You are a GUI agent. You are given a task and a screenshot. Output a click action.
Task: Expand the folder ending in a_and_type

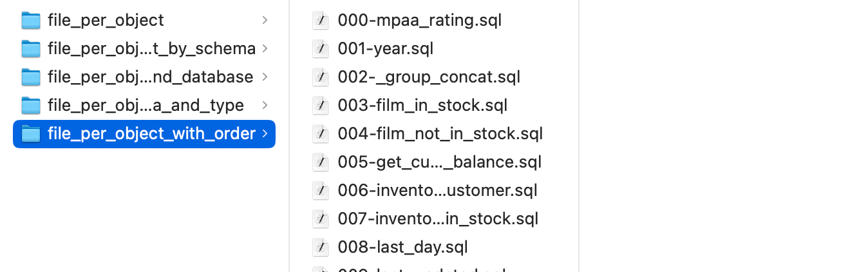click(x=265, y=106)
